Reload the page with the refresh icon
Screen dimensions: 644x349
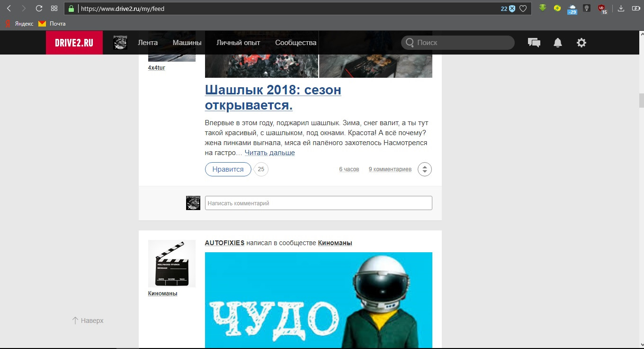(x=39, y=9)
